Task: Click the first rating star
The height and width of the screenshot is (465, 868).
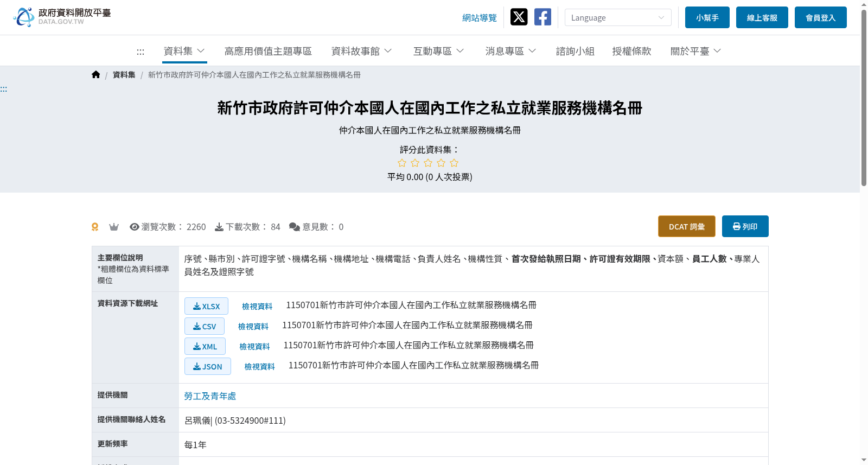Action: click(402, 163)
